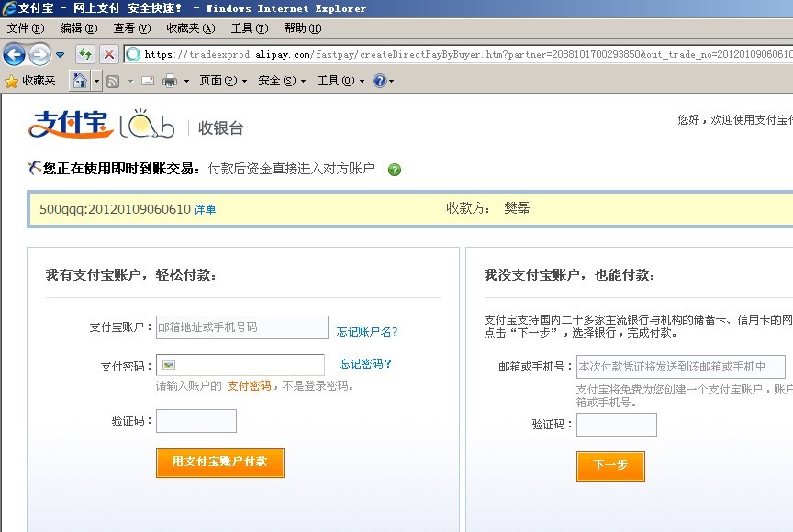The height and width of the screenshot is (532, 793).
Task: Click the 详单 details link
Action: pos(205,210)
